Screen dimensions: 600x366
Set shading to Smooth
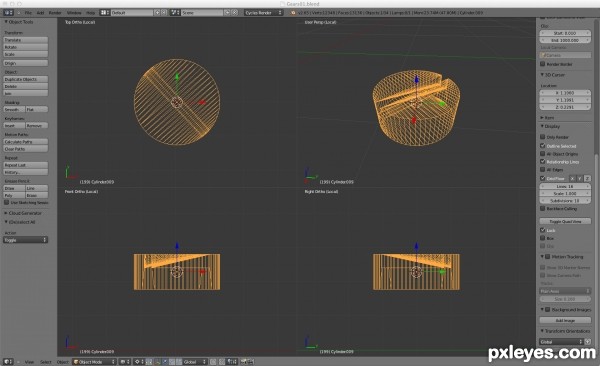pyautogui.click(x=14, y=109)
